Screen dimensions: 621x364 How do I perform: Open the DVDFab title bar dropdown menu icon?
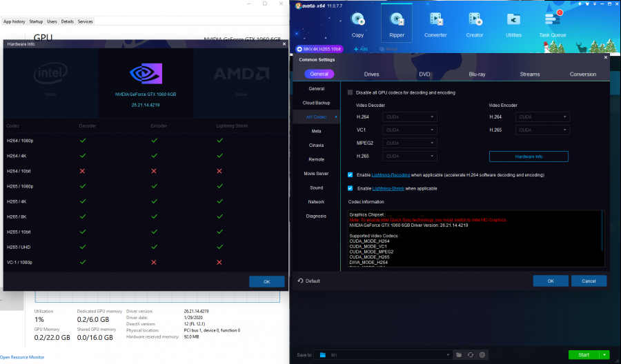[x=595, y=4]
